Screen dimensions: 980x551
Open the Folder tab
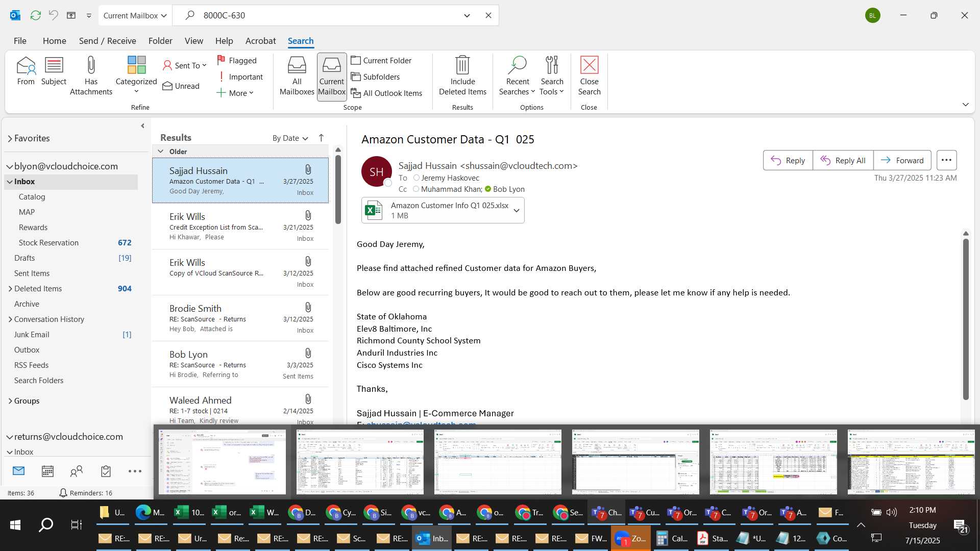pyautogui.click(x=160, y=41)
